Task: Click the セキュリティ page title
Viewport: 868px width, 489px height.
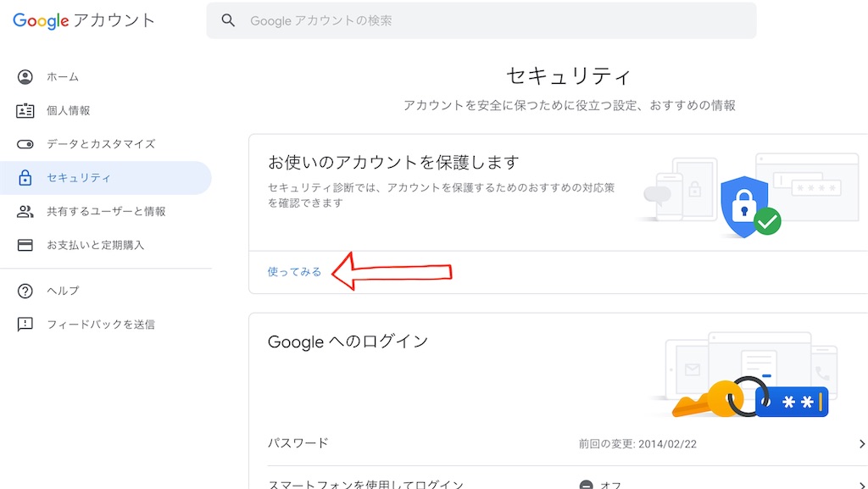Action: coord(569,76)
